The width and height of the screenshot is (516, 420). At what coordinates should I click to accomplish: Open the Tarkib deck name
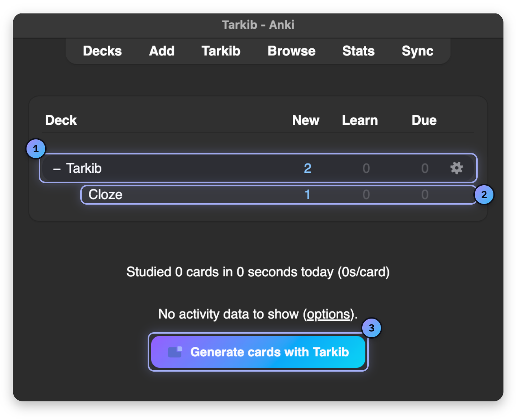(x=84, y=168)
